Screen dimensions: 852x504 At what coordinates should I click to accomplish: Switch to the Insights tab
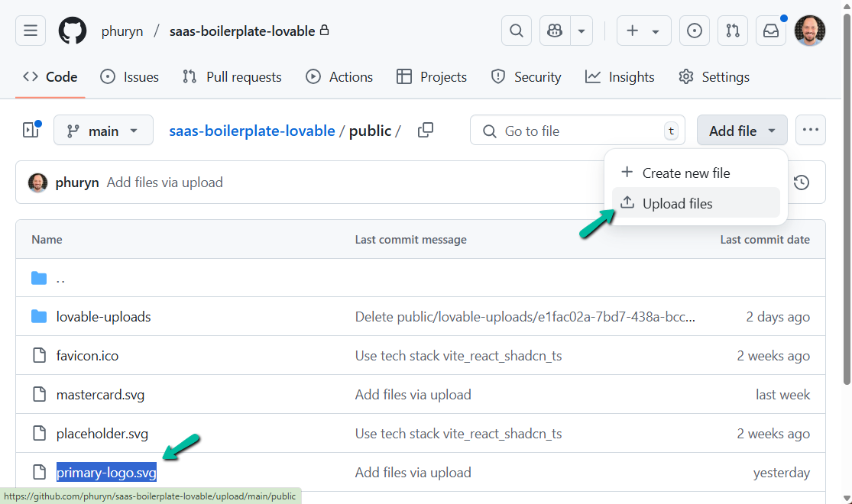tap(620, 77)
